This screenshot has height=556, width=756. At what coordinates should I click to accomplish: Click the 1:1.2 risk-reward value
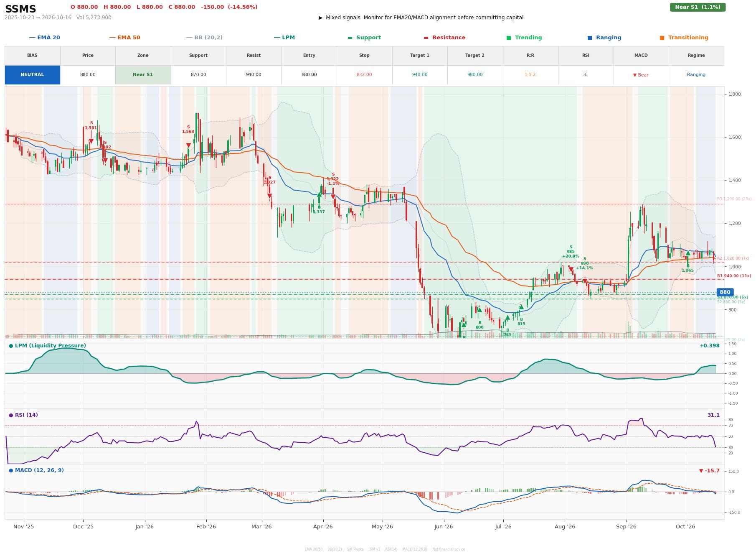530,75
